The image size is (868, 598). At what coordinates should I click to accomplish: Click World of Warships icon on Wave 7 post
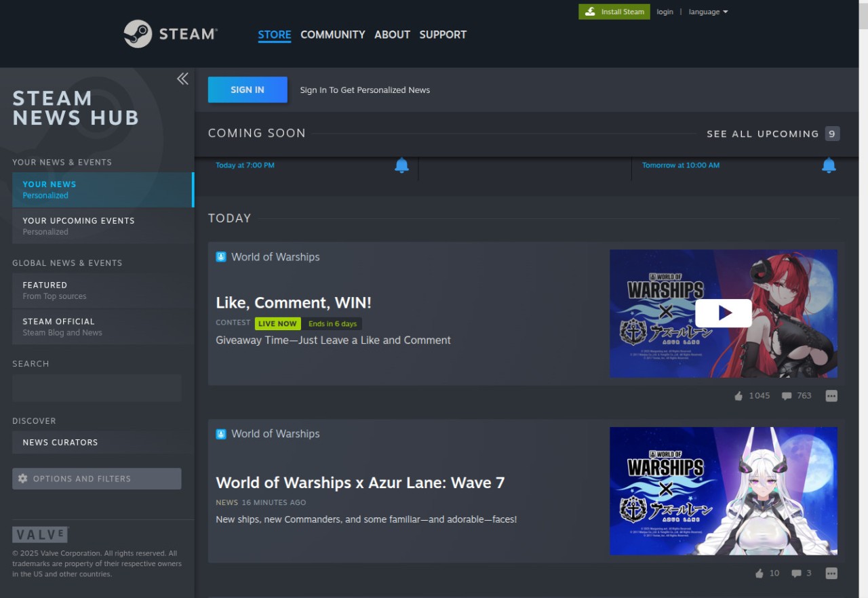coord(221,434)
